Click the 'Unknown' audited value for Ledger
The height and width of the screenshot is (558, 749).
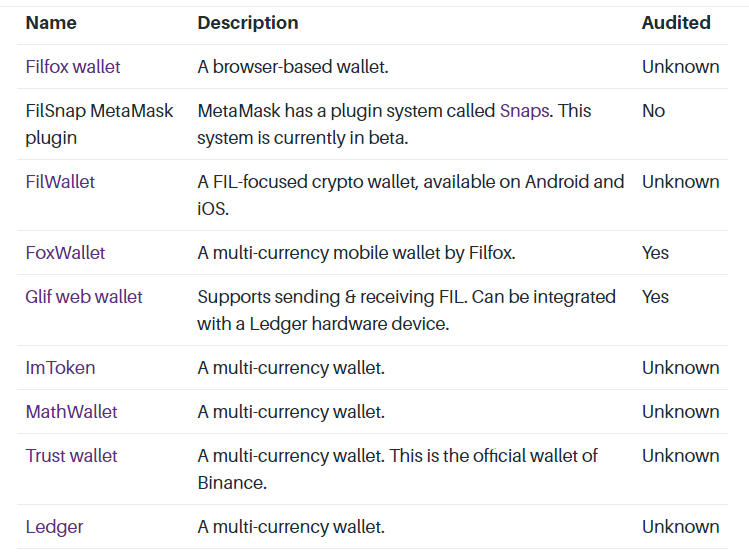pyautogui.click(x=680, y=527)
